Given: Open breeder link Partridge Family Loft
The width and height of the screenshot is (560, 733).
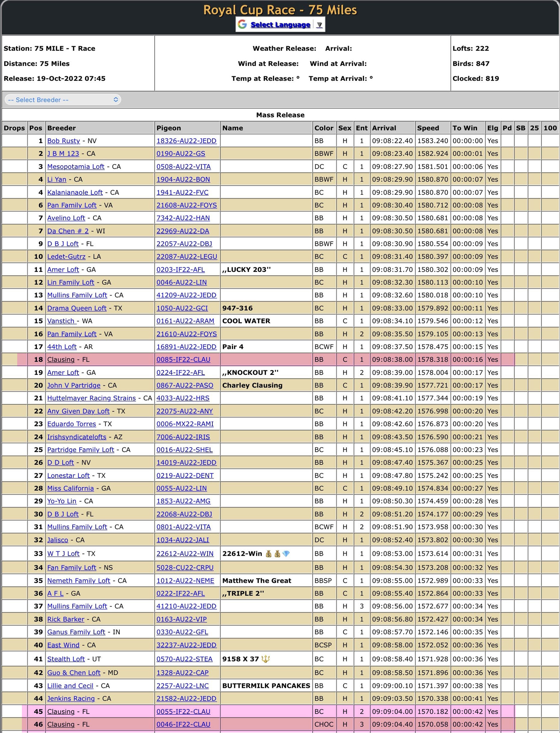Looking at the screenshot, I should click(81, 450).
